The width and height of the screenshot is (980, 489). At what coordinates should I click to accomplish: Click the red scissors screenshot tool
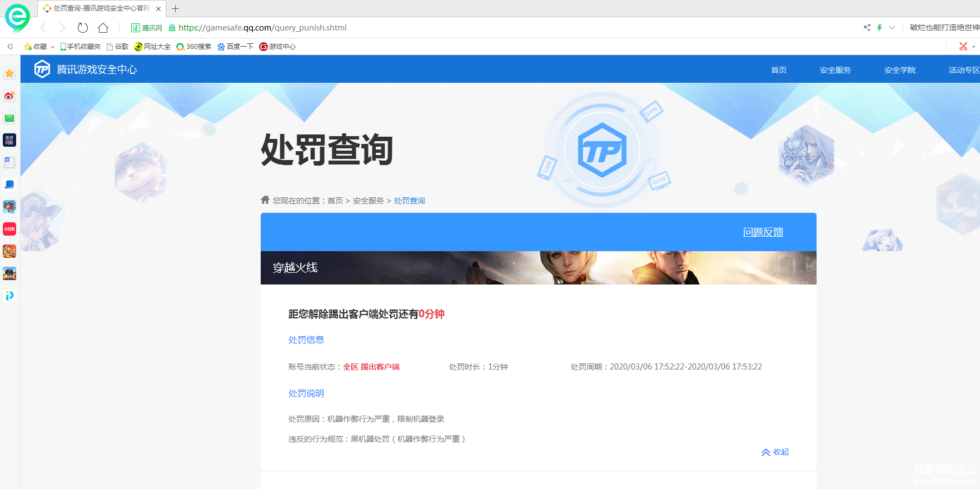pyautogui.click(x=963, y=47)
